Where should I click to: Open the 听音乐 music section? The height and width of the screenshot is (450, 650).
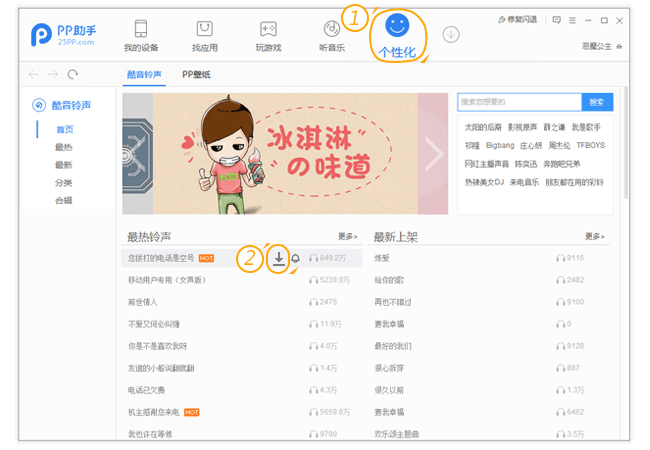[x=332, y=36]
